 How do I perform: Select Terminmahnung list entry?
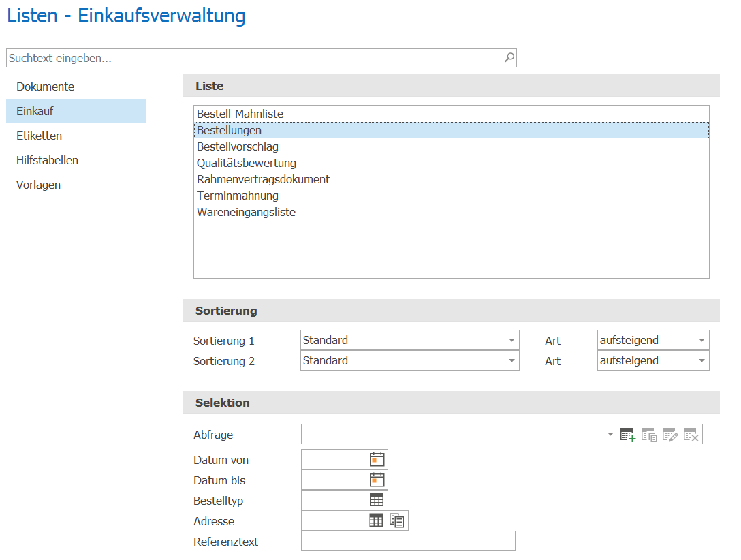[452, 196]
